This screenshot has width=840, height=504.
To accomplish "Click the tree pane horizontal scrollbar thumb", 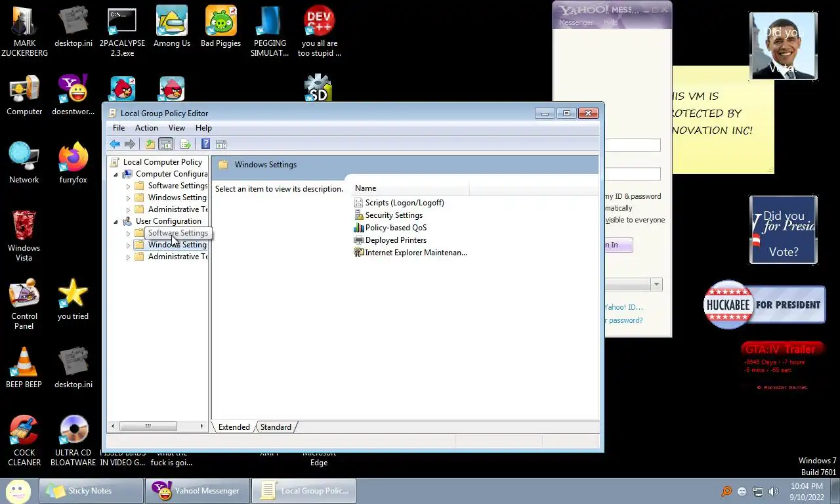I will pos(148,427).
